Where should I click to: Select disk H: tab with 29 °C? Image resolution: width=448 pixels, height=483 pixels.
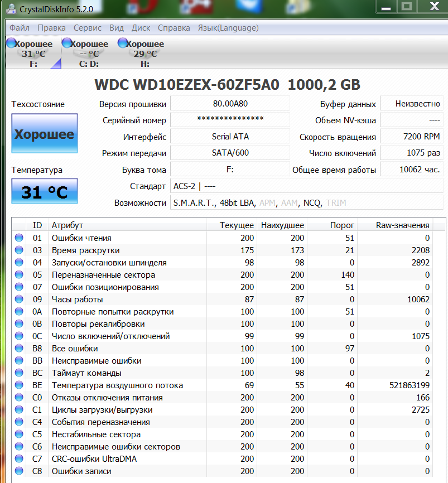[145, 53]
